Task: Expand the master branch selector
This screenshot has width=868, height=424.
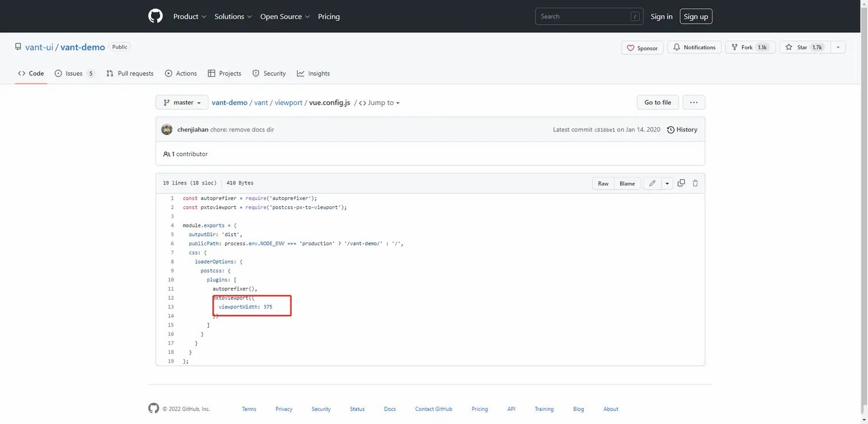Action: pyautogui.click(x=182, y=102)
